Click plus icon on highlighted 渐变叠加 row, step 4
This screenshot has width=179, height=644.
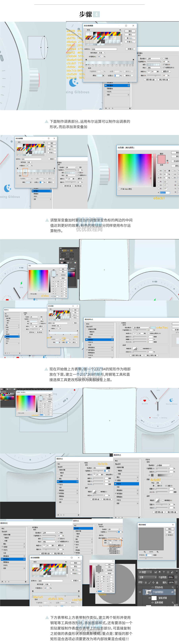[129, 85]
